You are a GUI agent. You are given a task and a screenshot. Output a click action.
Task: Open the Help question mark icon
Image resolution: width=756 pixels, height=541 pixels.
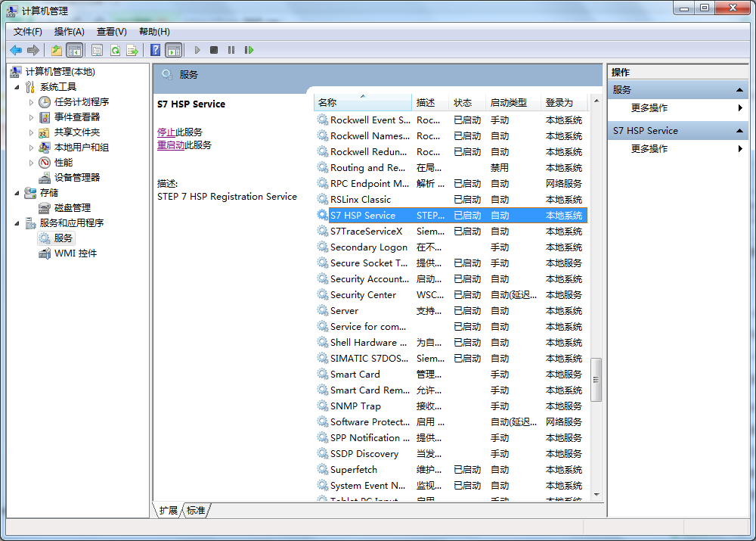[155, 50]
